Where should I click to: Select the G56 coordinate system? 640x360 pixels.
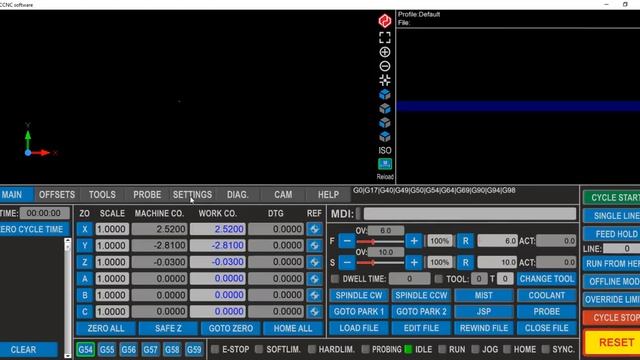pyautogui.click(x=129, y=349)
